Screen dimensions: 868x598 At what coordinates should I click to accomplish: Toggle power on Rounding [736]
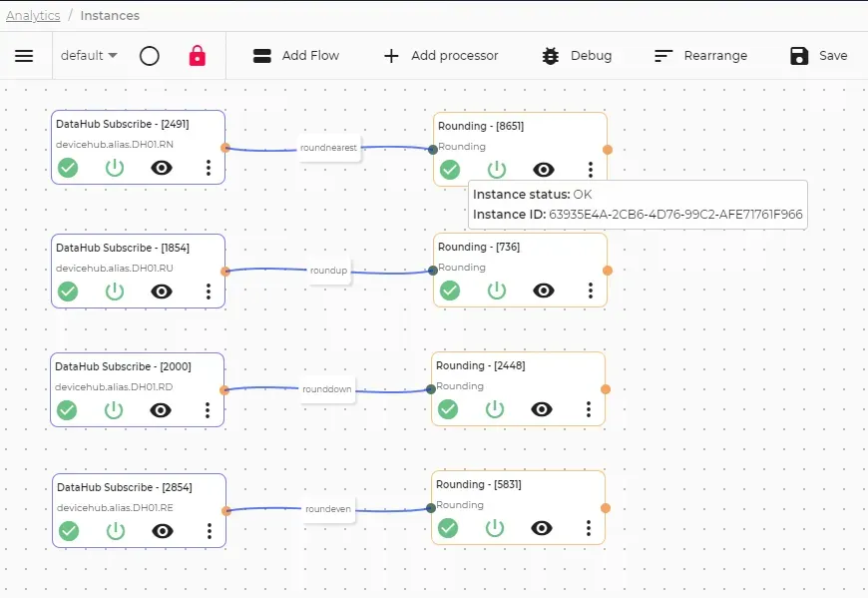pos(497,291)
